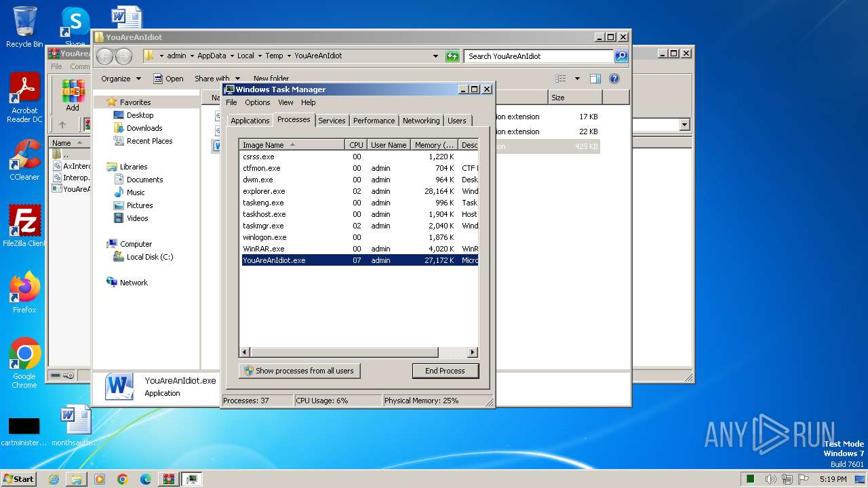Switch to the Performance tab
The height and width of the screenshot is (488, 868).
[374, 121]
